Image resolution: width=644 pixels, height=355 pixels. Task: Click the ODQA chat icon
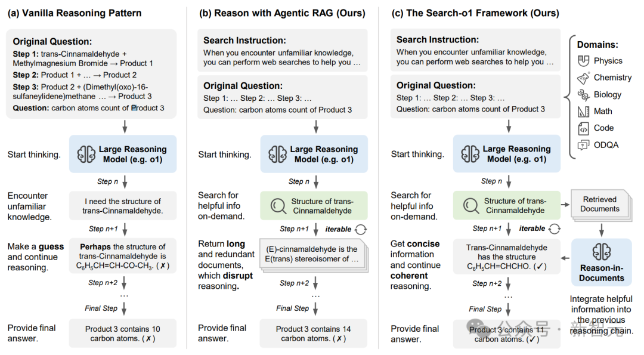583,145
